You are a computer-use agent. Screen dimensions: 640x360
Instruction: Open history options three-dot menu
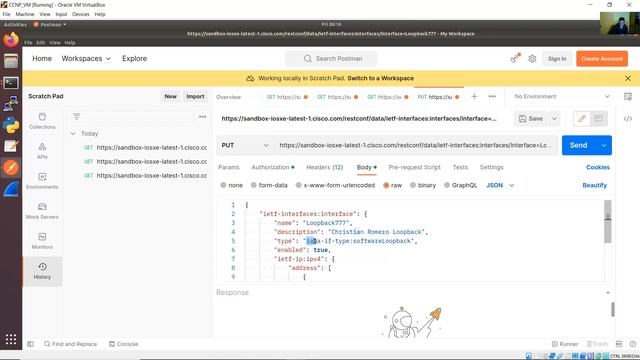click(202, 117)
